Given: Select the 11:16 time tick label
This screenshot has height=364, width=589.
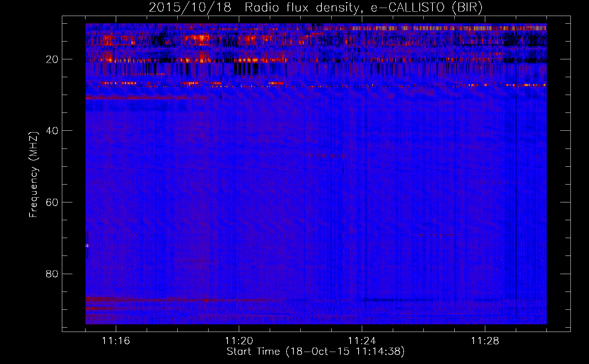Looking at the screenshot, I should pyautogui.click(x=116, y=341).
